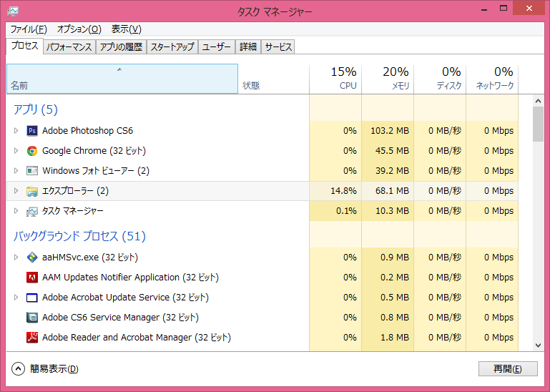Click the scrollbar down arrow
The width and height of the screenshot is (550, 392).
pyautogui.click(x=538, y=346)
